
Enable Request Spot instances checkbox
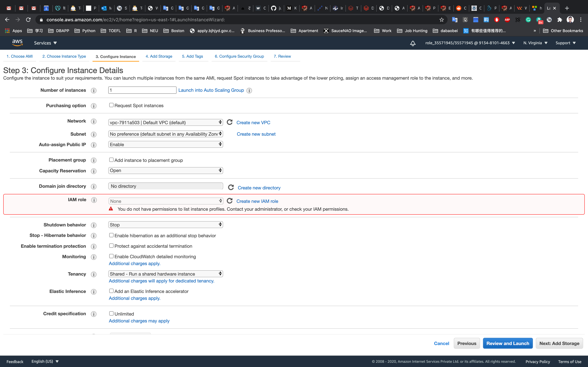point(111,105)
